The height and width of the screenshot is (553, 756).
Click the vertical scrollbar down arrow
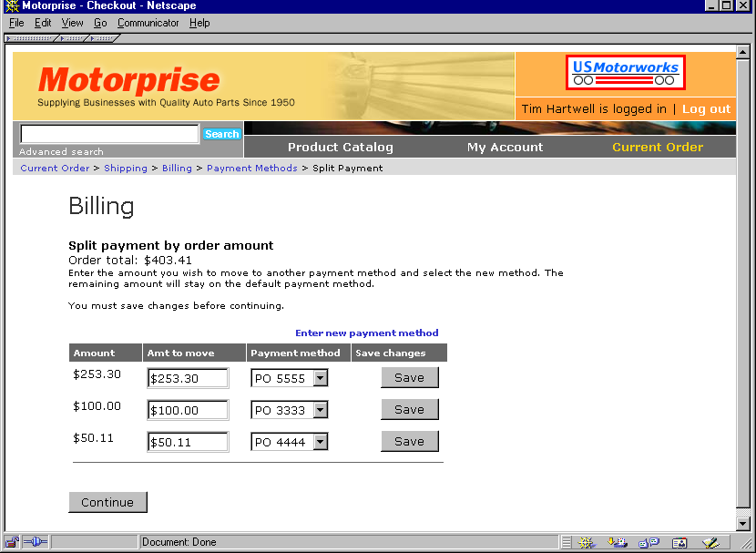coord(742,523)
